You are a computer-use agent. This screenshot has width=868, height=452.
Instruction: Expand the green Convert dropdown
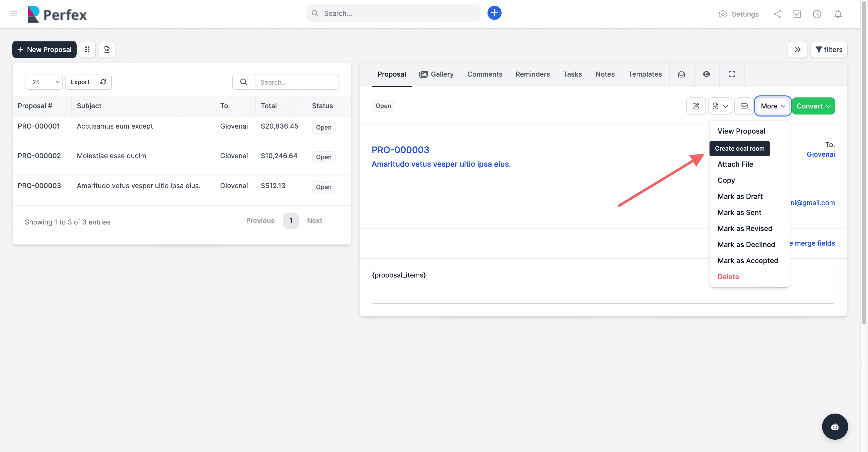(x=813, y=106)
